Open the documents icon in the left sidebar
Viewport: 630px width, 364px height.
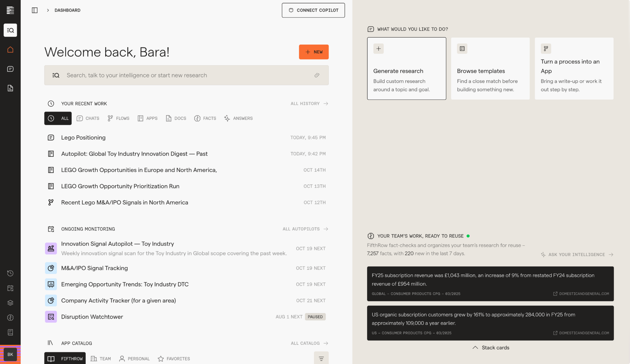coord(10,88)
